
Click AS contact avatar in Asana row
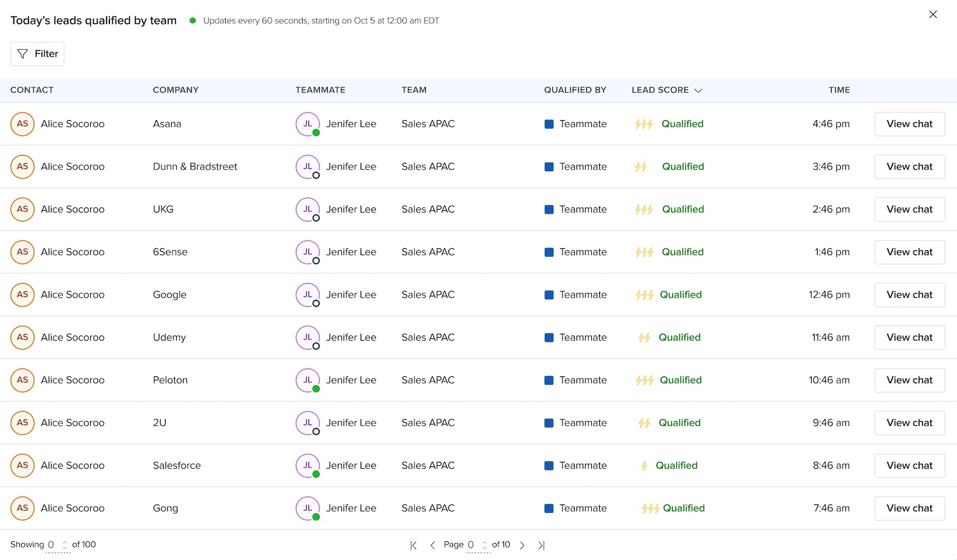pos(23,124)
